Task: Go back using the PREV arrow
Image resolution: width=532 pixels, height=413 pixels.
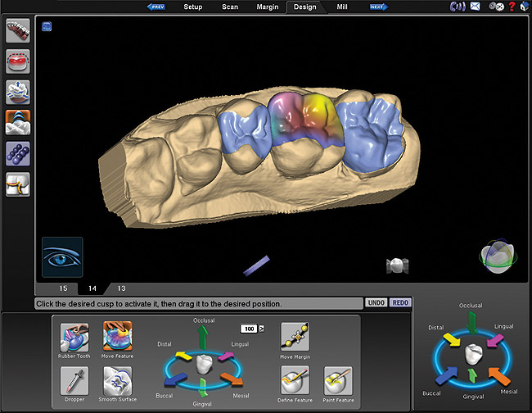Action: click(157, 7)
